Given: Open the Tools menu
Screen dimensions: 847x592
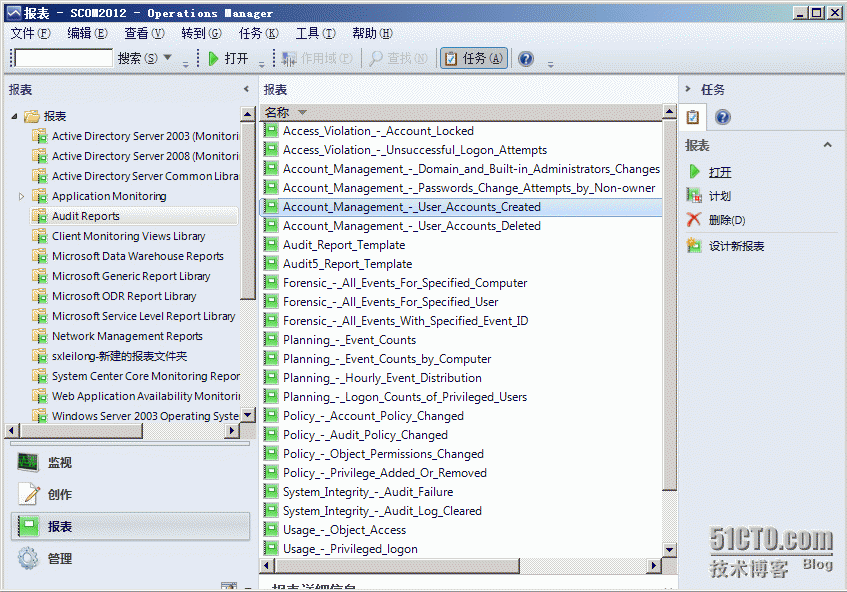Looking at the screenshot, I should [x=315, y=33].
